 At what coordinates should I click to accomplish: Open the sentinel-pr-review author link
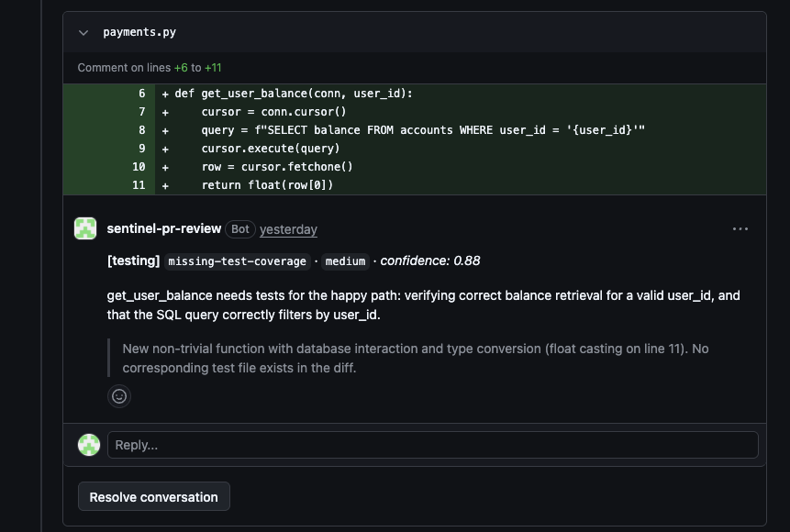pos(163,228)
